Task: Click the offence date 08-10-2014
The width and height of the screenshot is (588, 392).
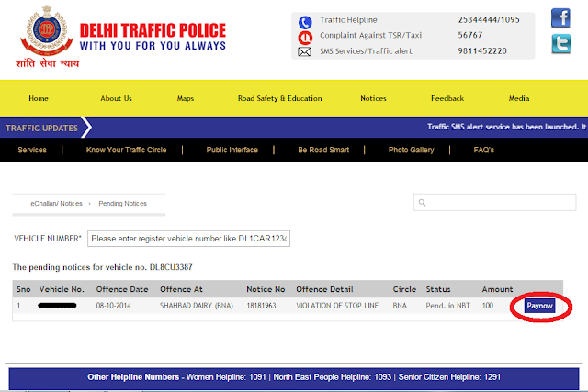Action: (113, 306)
